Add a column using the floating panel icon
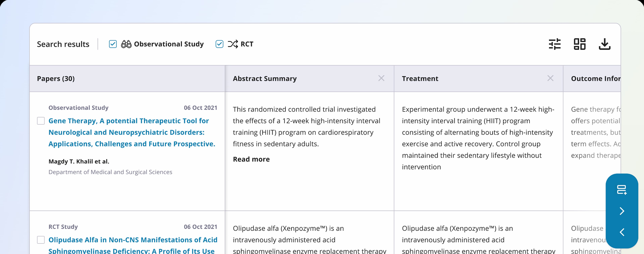644x254 pixels. click(622, 189)
